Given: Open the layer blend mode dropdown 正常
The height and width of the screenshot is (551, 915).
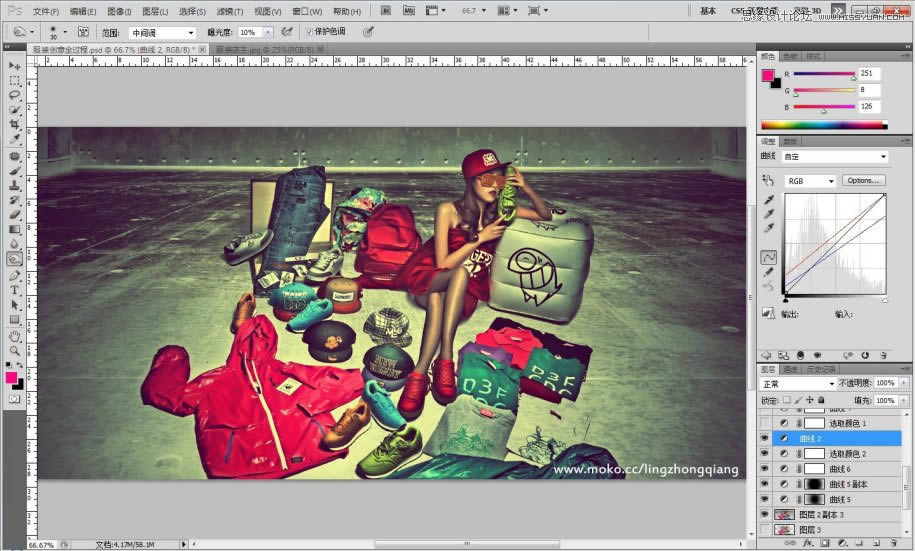Looking at the screenshot, I should [x=797, y=383].
